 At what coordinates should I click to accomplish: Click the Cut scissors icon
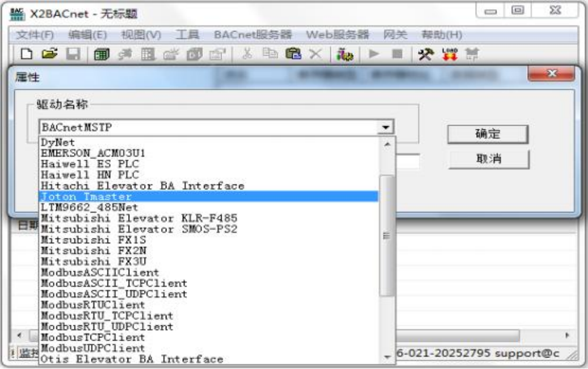pyautogui.click(x=247, y=55)
